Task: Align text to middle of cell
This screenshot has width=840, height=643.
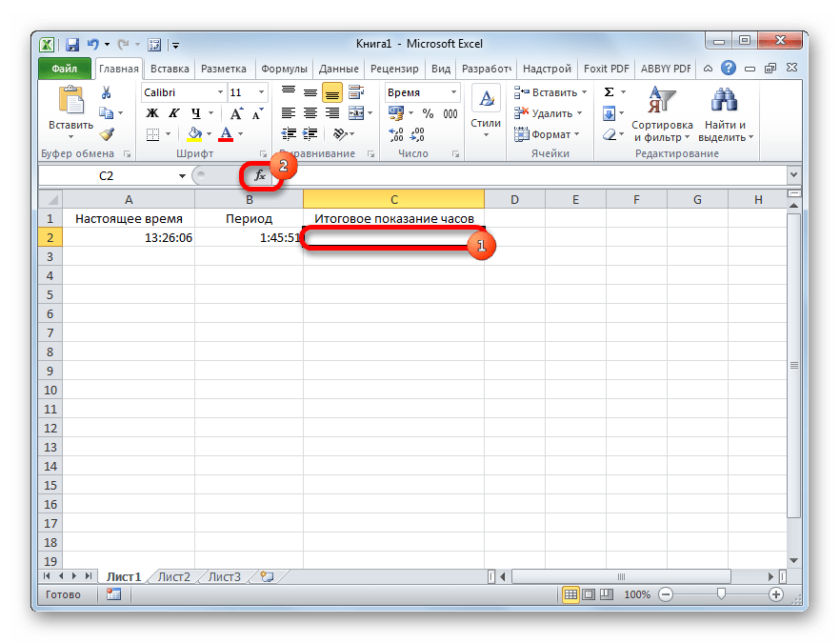Action: [x=310, y=92]
